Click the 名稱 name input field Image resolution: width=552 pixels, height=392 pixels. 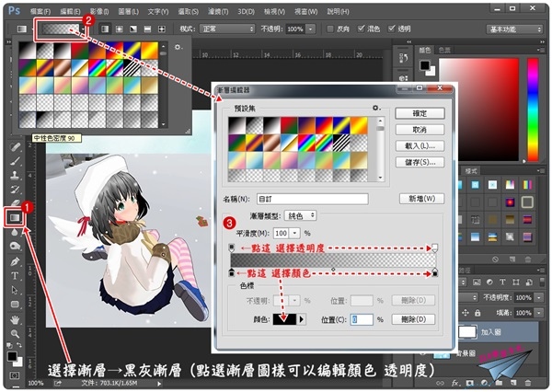(x=313, y=199)
